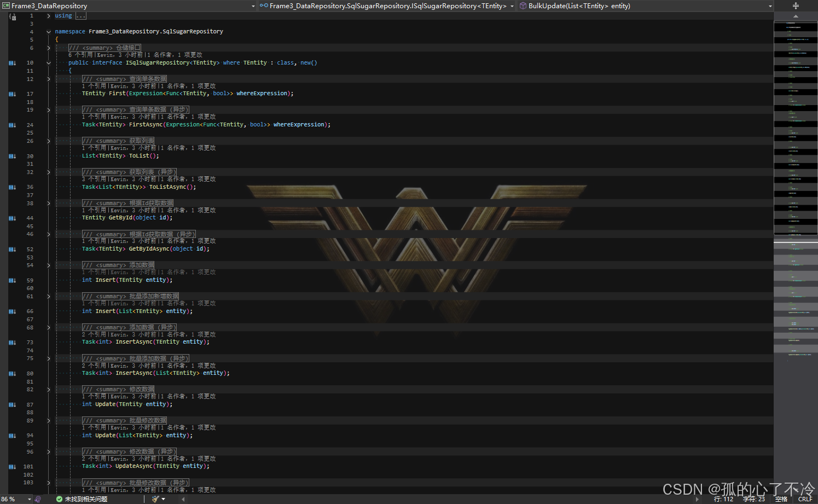Click the horizontal scrollbar right arrow
Screen dimensions: 818x504
(x=697, y=499)
